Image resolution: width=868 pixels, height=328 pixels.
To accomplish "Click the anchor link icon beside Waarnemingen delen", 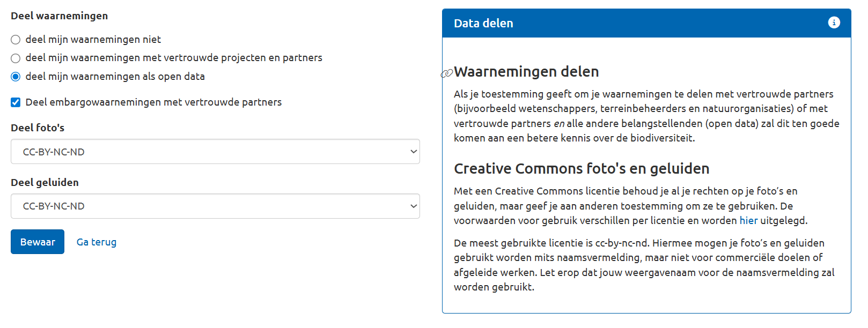I will (447, 73).
